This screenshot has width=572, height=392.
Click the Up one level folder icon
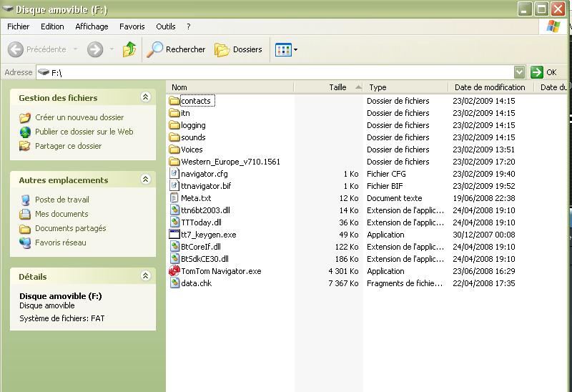[x=129, y=49]
